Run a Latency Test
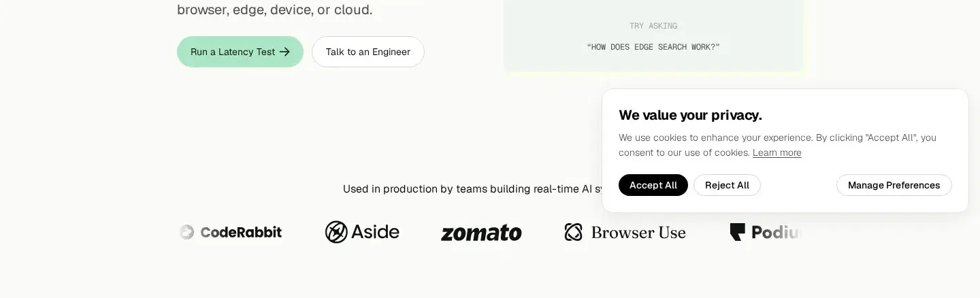Screen dimensions: 980x298 pos(240,52)
